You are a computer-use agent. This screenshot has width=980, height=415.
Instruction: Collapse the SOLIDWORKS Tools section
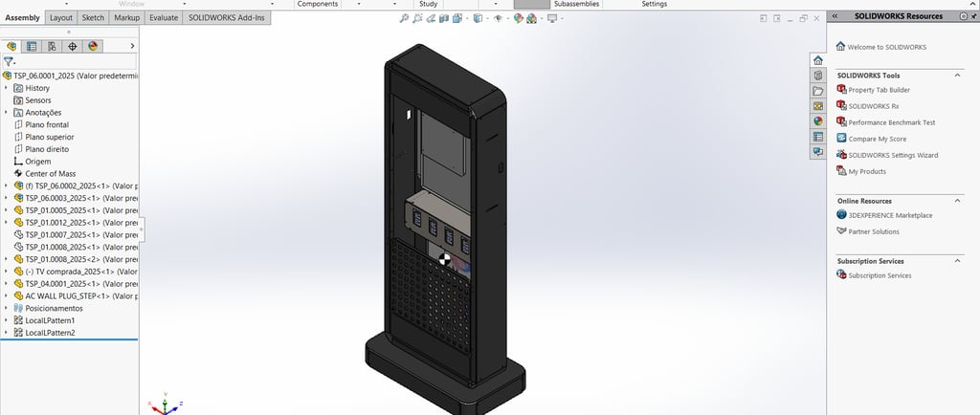pos(957,75)
